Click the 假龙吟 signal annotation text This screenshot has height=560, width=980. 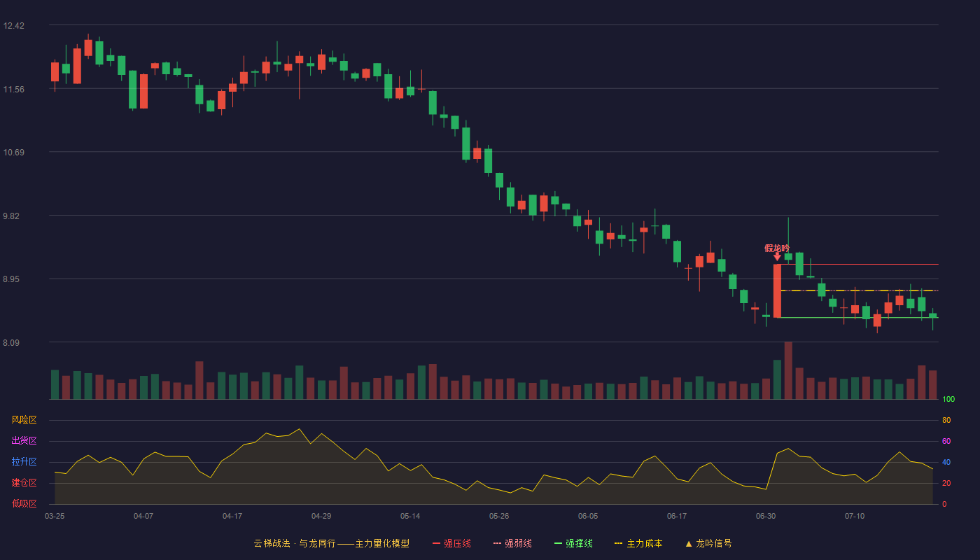point(777,248)
